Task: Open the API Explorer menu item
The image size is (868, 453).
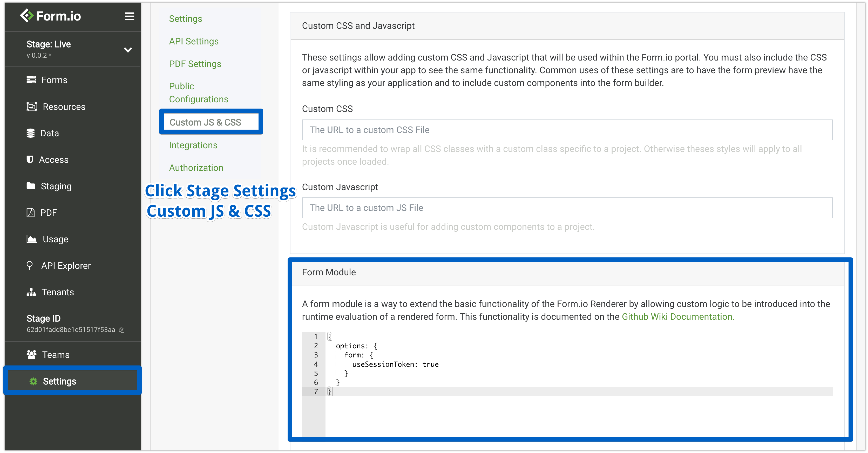Action: [66, 266]
